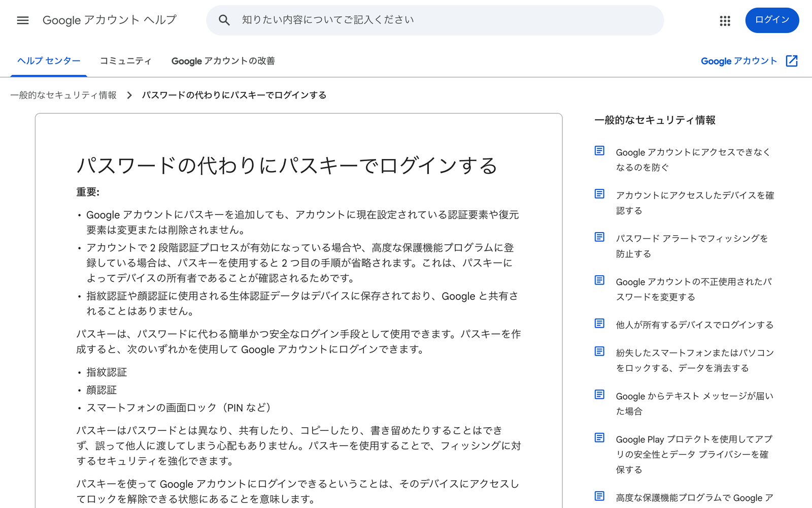Screen dimensions: 812x508
Task: Open link 高度な保護機能プログラムで Google
Action: coord(695,498)
